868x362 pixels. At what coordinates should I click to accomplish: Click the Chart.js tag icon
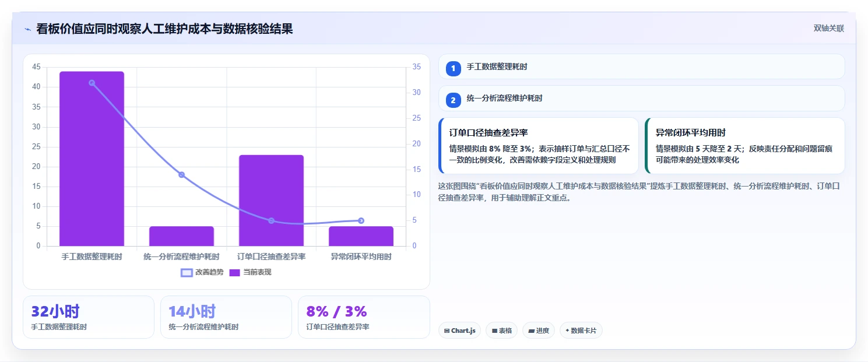tap(447, 331)
